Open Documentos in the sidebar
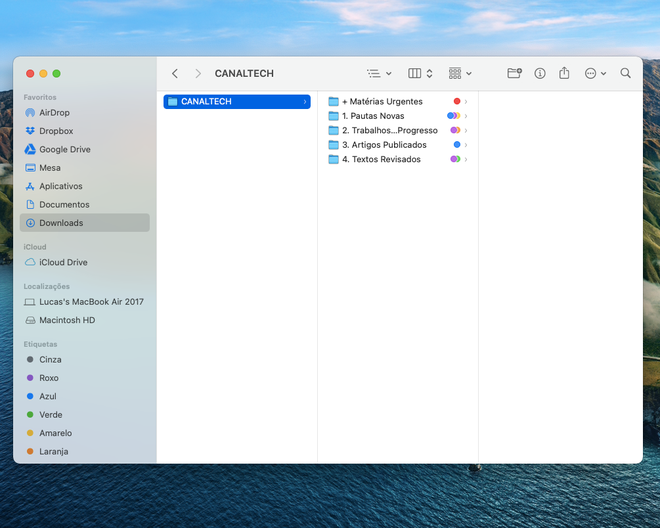The width and height of the screenshot is (660, 528). click(x=85, y=205)
